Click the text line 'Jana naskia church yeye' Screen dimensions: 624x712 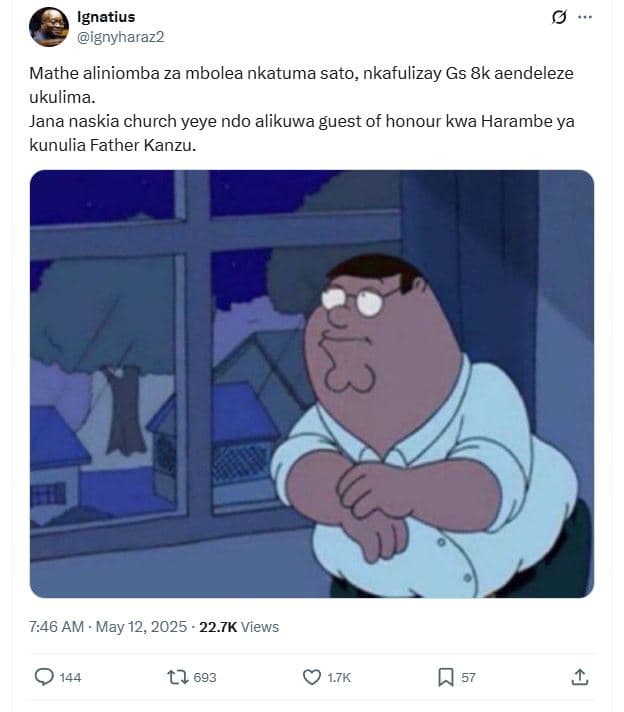[x=302, y=121]
